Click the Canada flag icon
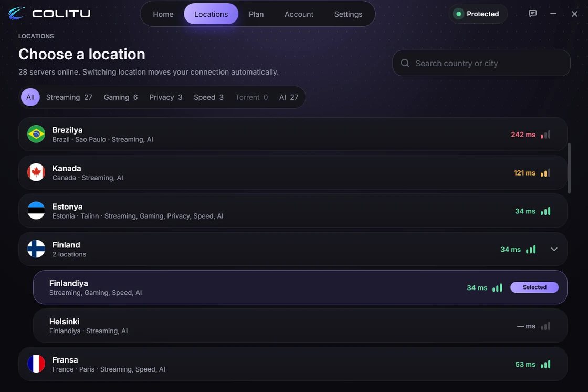This screenshot has height=392, width=588. tap(36, 172)
